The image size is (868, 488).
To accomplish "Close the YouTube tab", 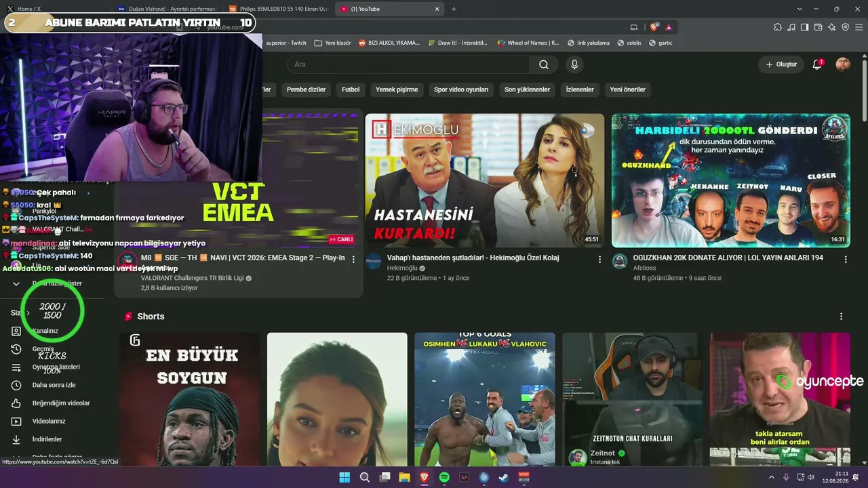I will tap(437, 9).
